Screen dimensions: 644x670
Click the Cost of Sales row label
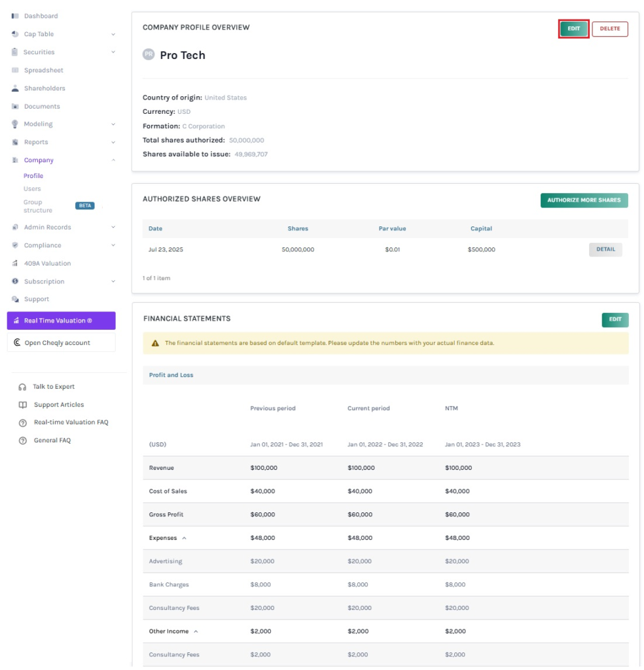168,491
